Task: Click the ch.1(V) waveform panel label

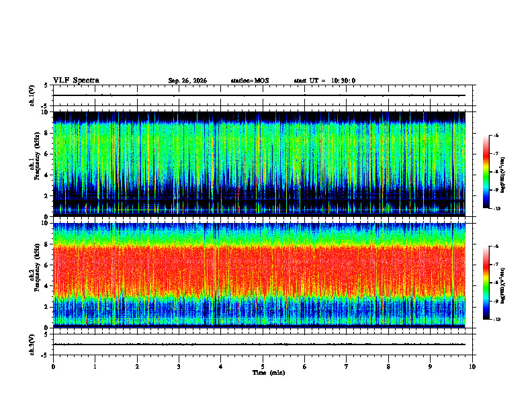Action: click(x=32, y=95)
